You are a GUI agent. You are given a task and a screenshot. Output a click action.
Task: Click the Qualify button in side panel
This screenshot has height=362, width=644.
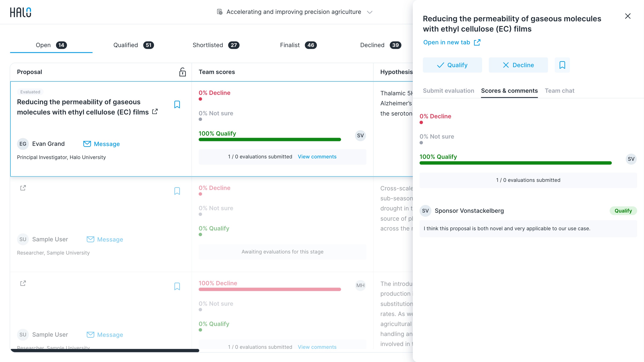pyautogui.click(x=452, y=65)
